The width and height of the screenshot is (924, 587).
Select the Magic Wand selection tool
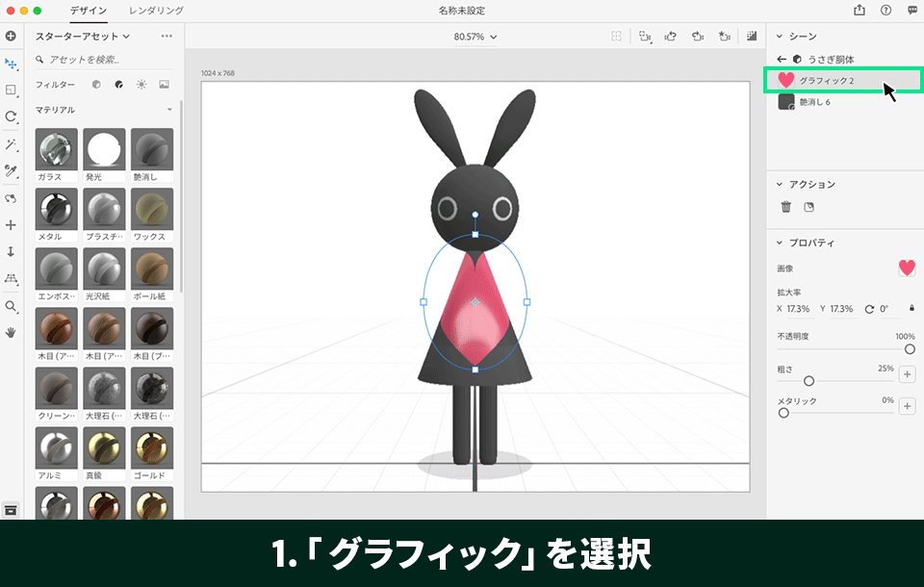pyautogui.click(x=13, y=143)
